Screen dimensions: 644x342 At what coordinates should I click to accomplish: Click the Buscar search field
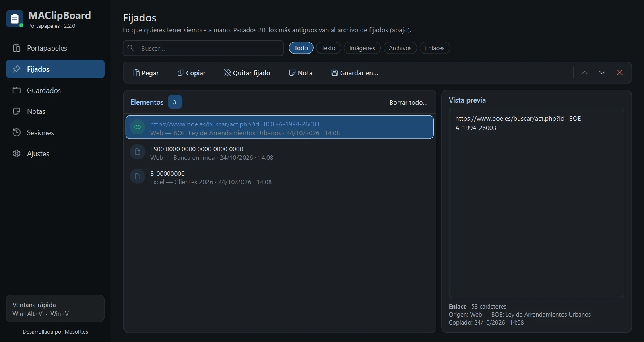[203, 48]
